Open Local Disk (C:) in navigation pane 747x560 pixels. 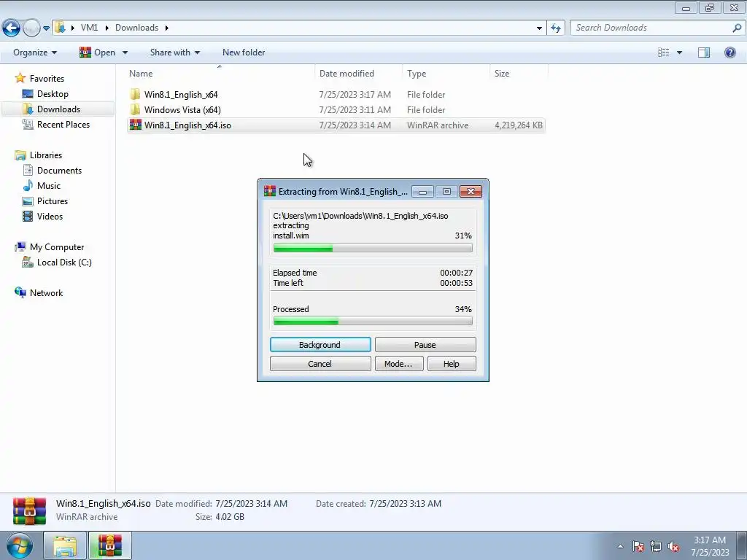(x=64, y=262)
